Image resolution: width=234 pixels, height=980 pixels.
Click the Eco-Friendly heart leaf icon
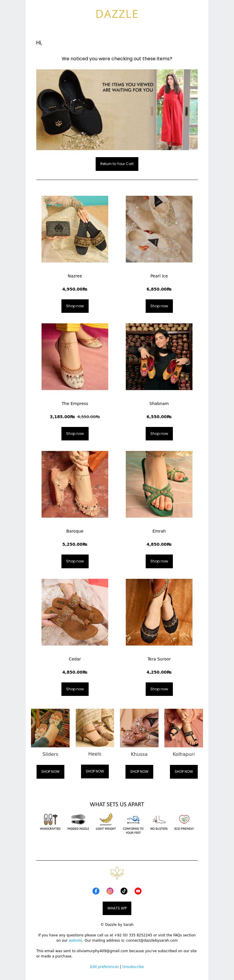[x=184, y=819]
